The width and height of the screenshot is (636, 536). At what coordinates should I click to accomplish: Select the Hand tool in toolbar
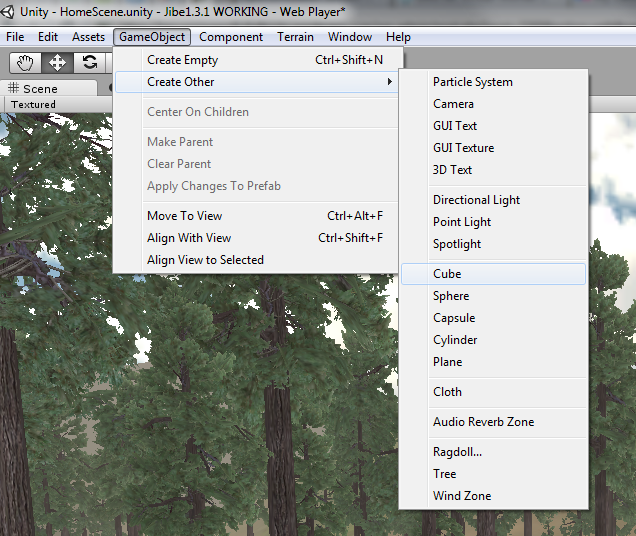[x=26, y=63]
